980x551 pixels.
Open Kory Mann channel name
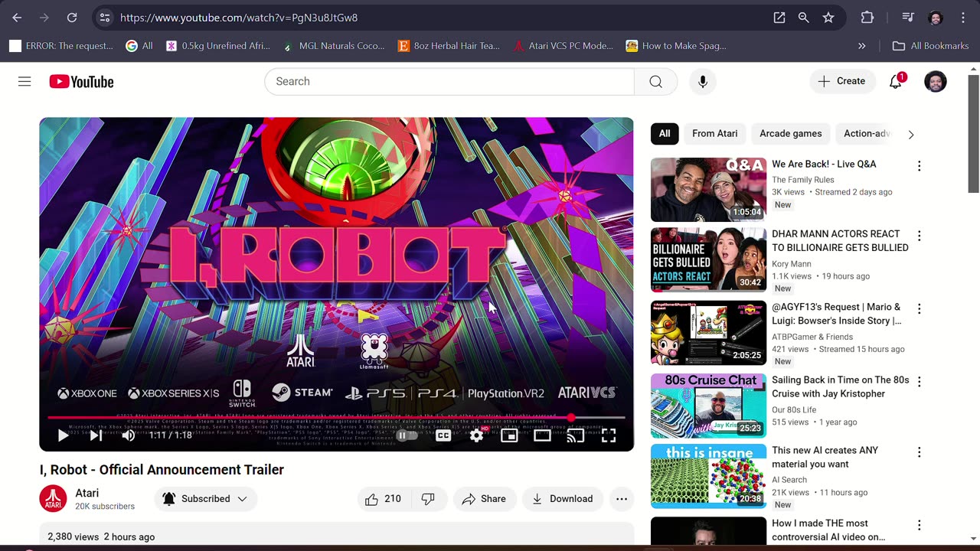(792, 264)
